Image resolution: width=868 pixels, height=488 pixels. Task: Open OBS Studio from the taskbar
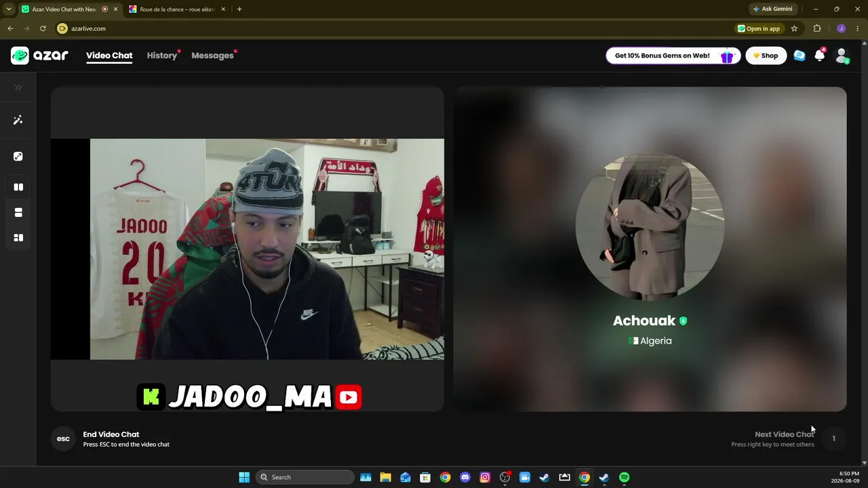pos(505,477)
